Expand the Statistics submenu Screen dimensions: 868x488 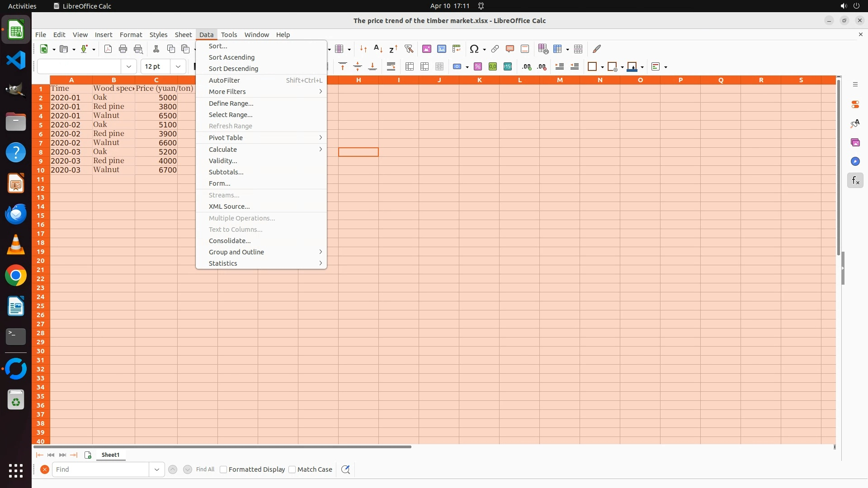tap(223, 263)
